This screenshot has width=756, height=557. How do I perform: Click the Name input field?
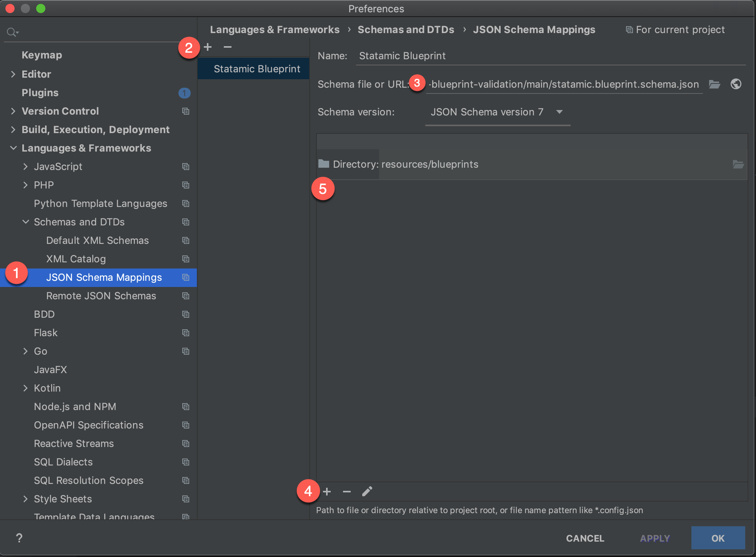[x=550, y=56]
